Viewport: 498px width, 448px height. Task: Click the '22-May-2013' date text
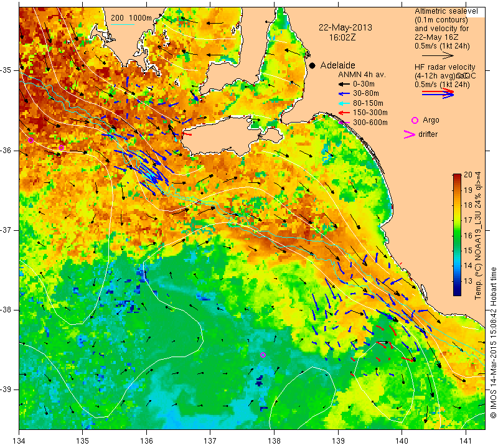[345, 27]
